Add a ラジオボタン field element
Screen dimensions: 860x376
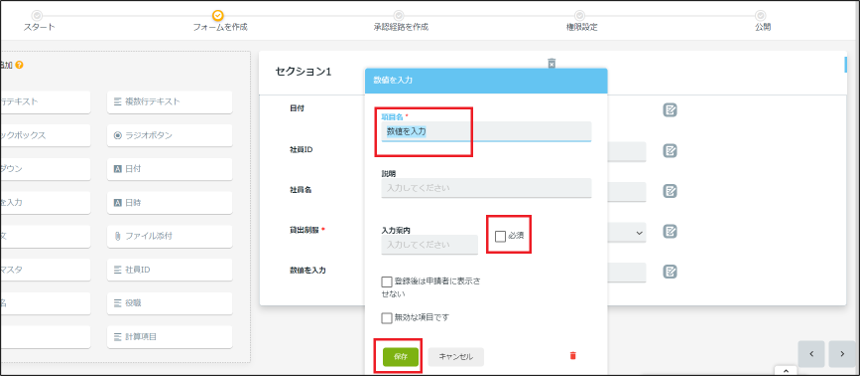tap(169, 135)
